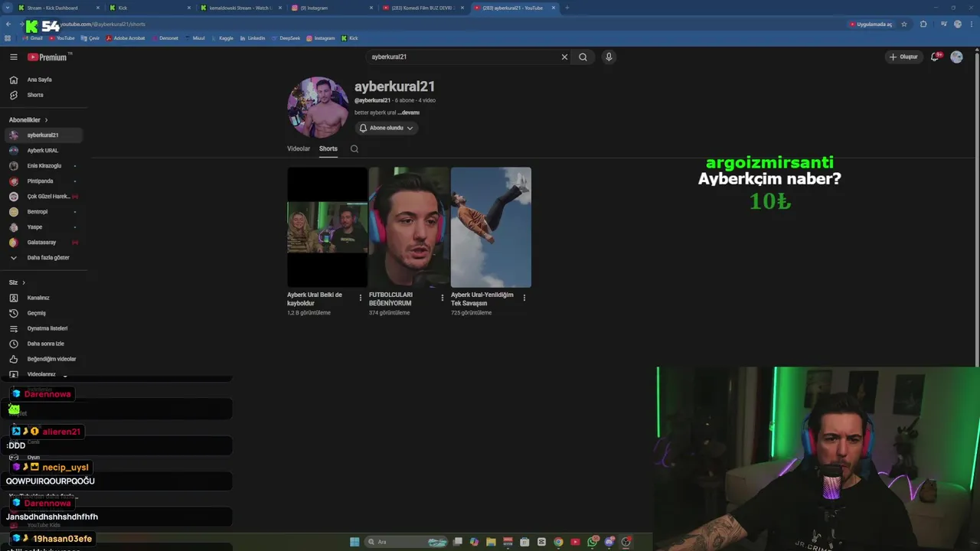980x551 pixels.
Task: Open Daha sonra izle in sidebar
Action: 42,344
